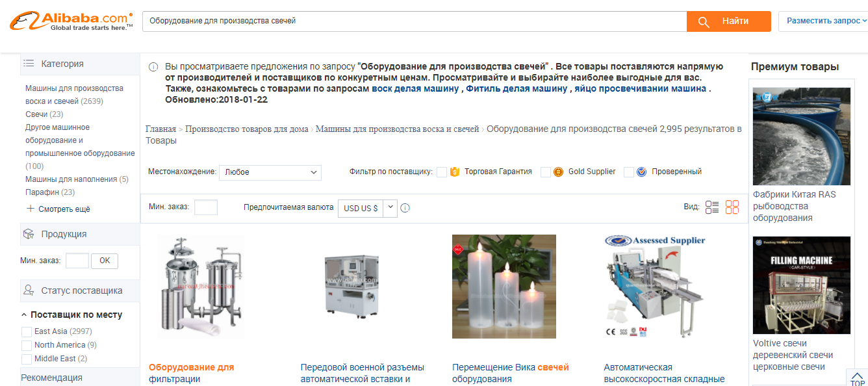868x386 pixels.
Task: Switch to list view icon
Action: [x=712, y=207]
